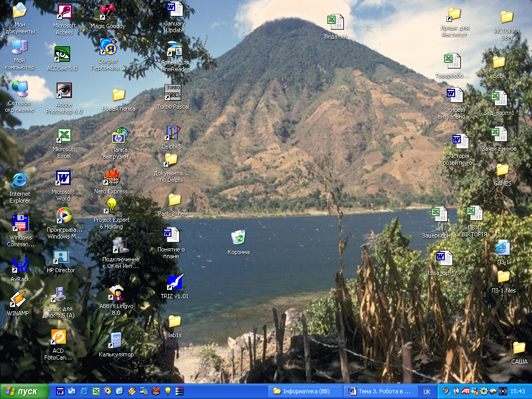Open the Сократ Персональный translator icon
Image resolution: width=532 pixels, height=399 pixels.
pos(108,47)
